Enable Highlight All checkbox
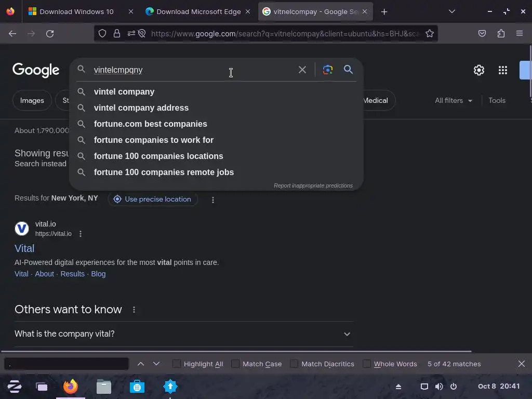The width and height of the screenshot is (532, 399). click(x=177, y=364)
